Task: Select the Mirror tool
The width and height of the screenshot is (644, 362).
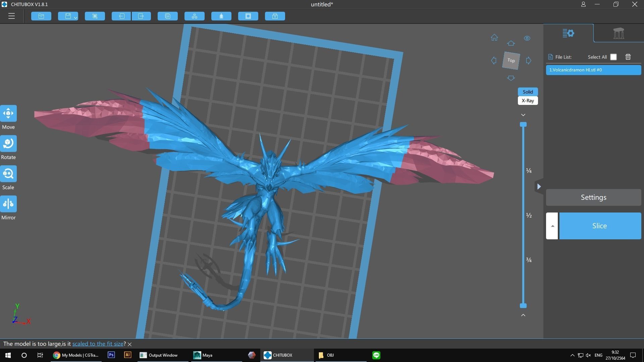Action: 8,204
